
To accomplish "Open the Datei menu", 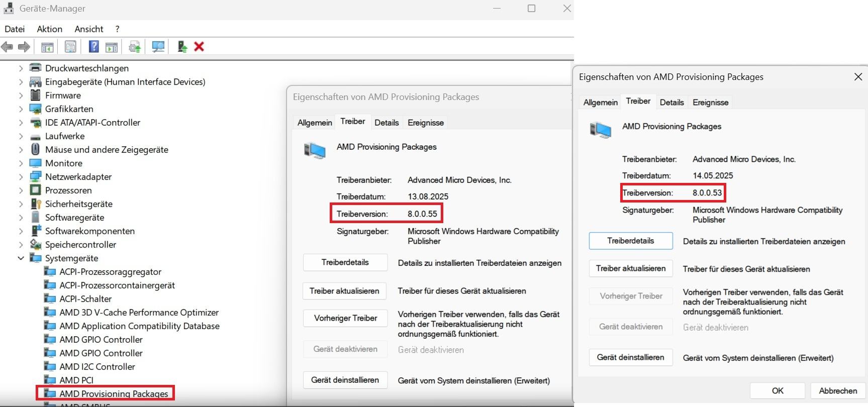I will (x=15, y=29).
